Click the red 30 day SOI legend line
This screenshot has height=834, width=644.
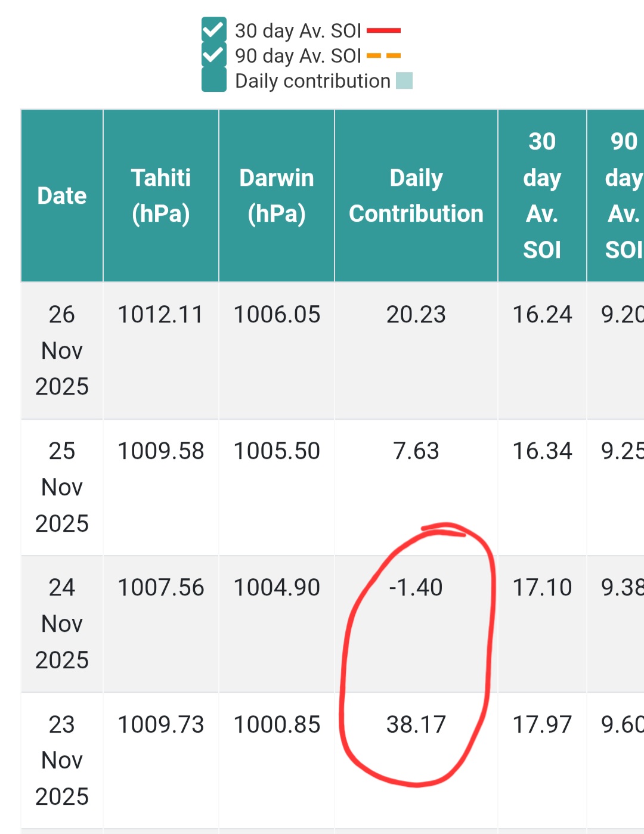[x=383, y=30]
